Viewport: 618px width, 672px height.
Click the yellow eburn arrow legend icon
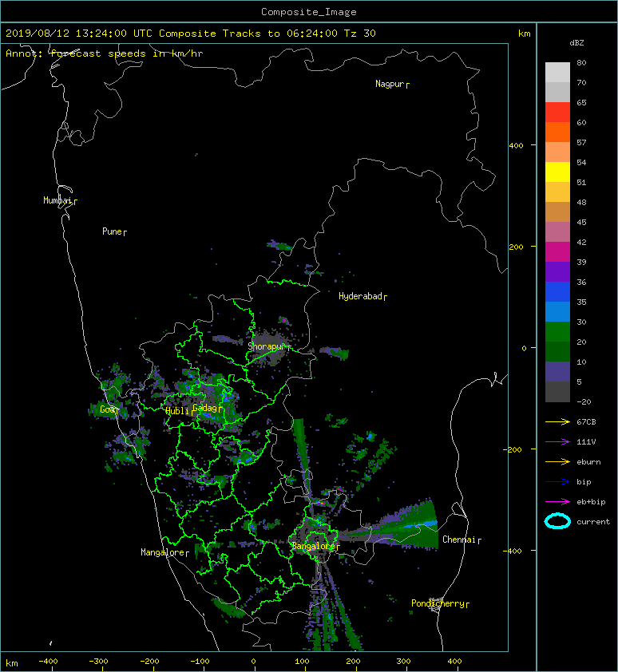(x=557, y=461)
